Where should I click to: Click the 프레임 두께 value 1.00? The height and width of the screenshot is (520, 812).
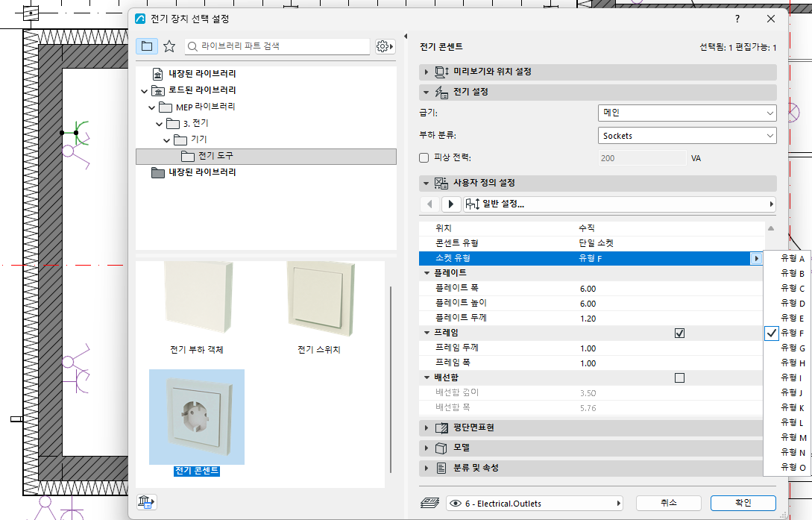click(588, 348)
